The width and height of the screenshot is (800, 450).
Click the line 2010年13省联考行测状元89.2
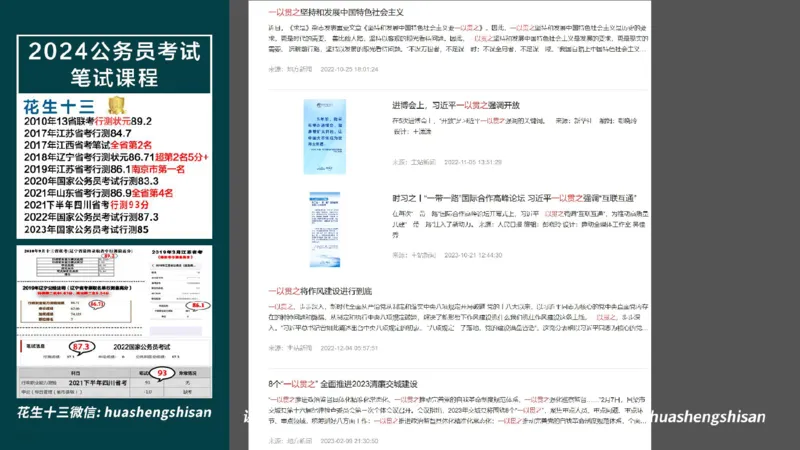point(88,121)
